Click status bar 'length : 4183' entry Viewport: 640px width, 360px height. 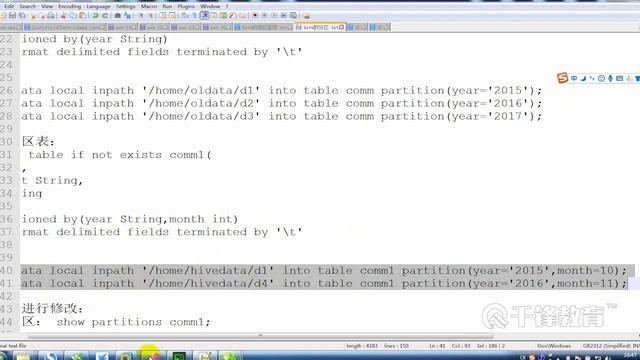362,346
